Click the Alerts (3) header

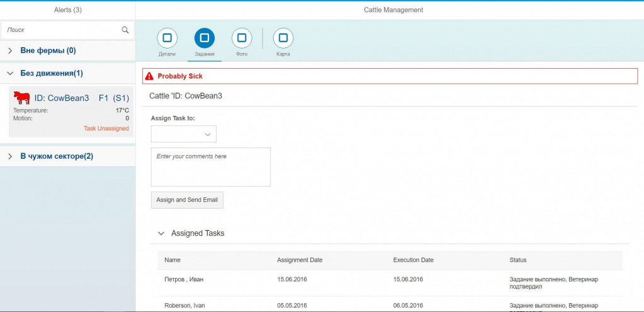coord(67,10)
